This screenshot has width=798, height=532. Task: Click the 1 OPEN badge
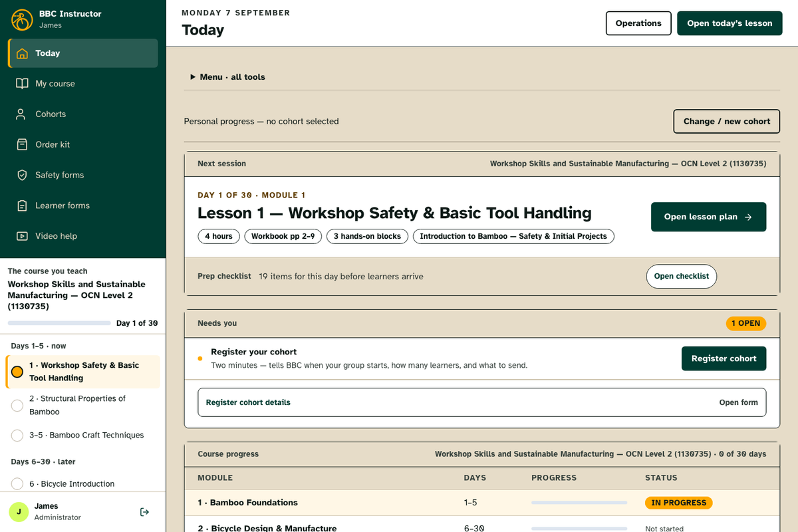click(746, 323)
